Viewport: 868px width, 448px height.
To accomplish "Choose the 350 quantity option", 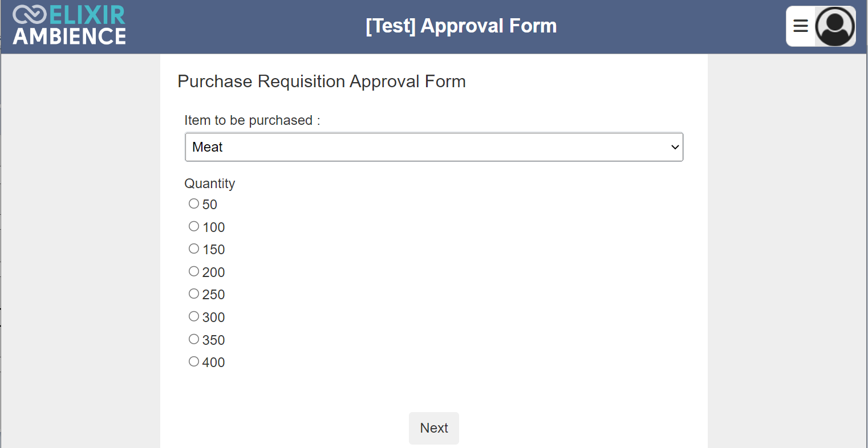I will 194,339.
